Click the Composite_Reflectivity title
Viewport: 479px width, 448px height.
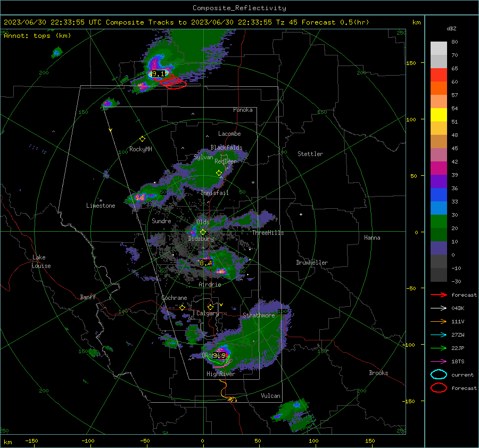click(239, 8)
